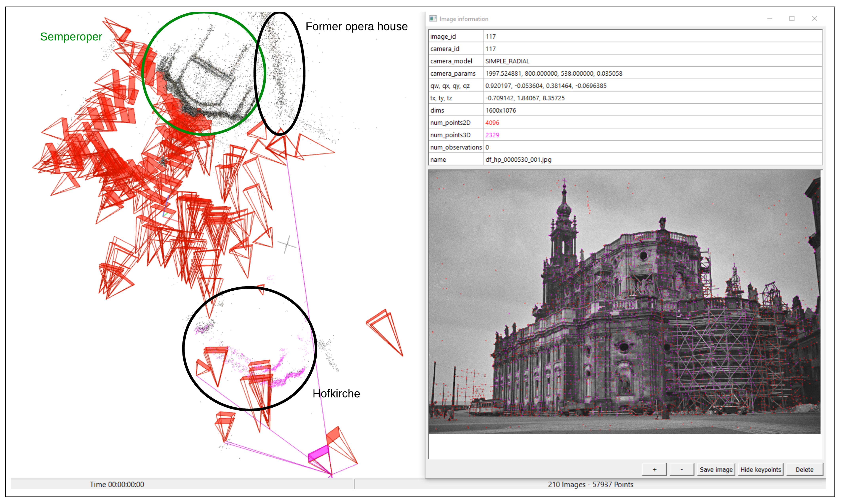The image size is (841, 504).
Task: Click the gray crosshair marker in 3D view
Action: click(x=287, y=244)
